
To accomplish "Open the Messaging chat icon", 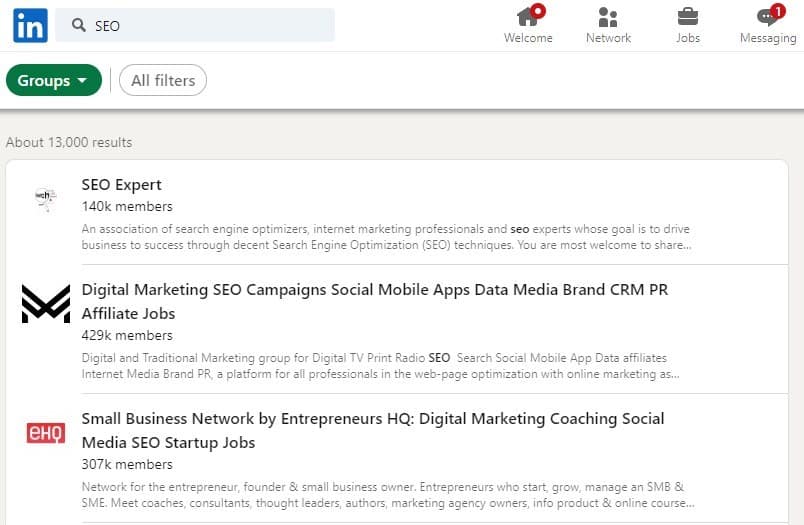I will [768, 16].
